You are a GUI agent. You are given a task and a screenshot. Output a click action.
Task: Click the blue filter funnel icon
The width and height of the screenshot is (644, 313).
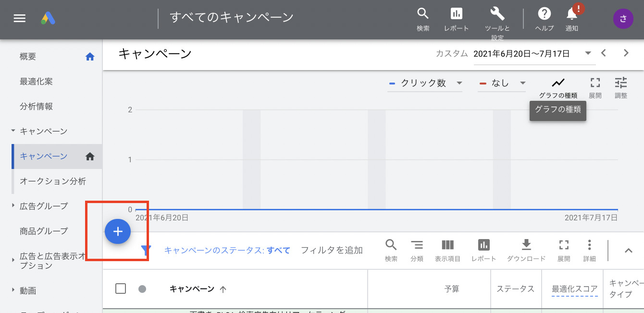tap(146, 250)
